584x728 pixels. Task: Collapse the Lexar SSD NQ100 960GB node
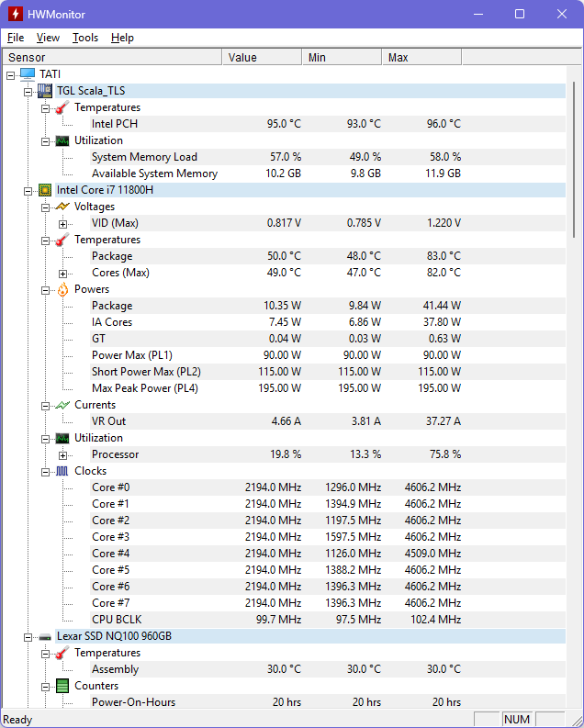28,637
